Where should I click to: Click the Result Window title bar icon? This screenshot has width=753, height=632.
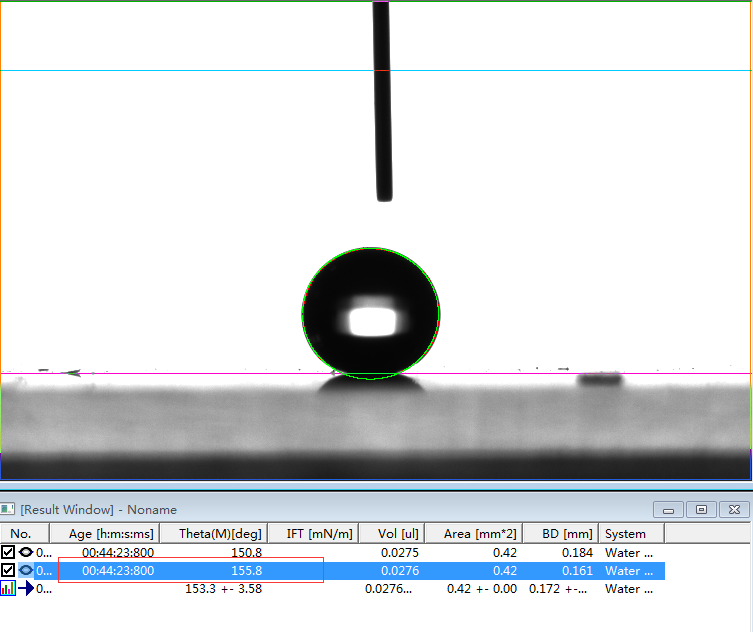coord(9,510)
